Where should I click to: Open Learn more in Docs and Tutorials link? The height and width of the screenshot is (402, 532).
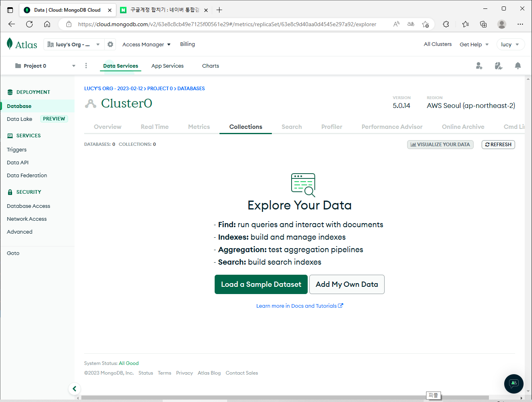(300, 306)
